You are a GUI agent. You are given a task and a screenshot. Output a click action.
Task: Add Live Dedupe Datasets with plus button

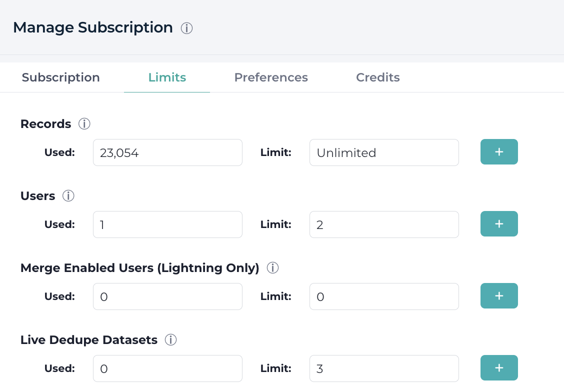point(499,368)
